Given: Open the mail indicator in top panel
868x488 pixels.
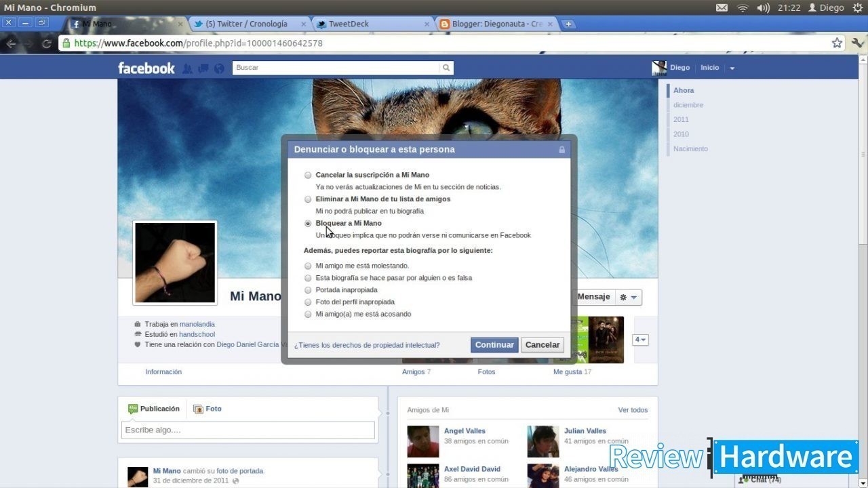Looking at the screenshot, I should (722, 7).
